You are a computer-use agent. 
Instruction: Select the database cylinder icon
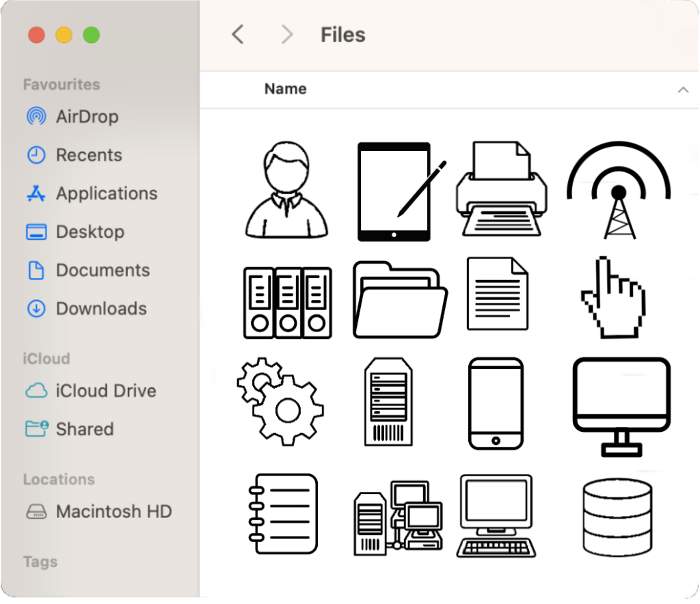click(x=617, y=517)
